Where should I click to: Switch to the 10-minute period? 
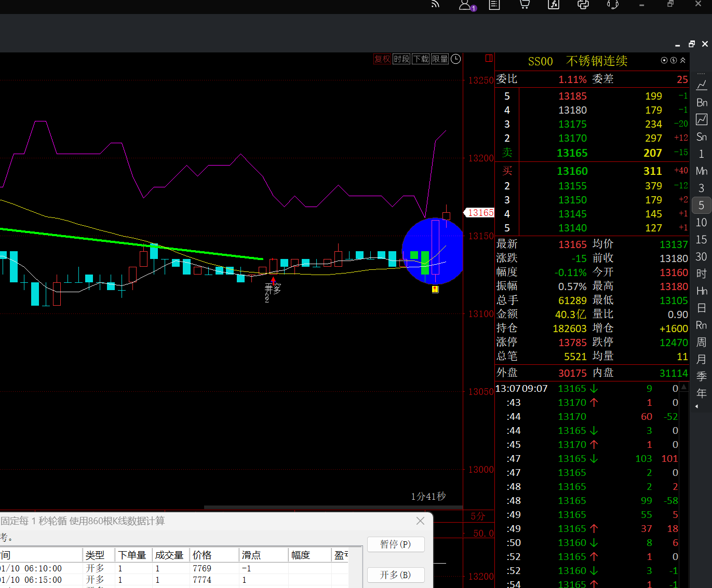702,222
